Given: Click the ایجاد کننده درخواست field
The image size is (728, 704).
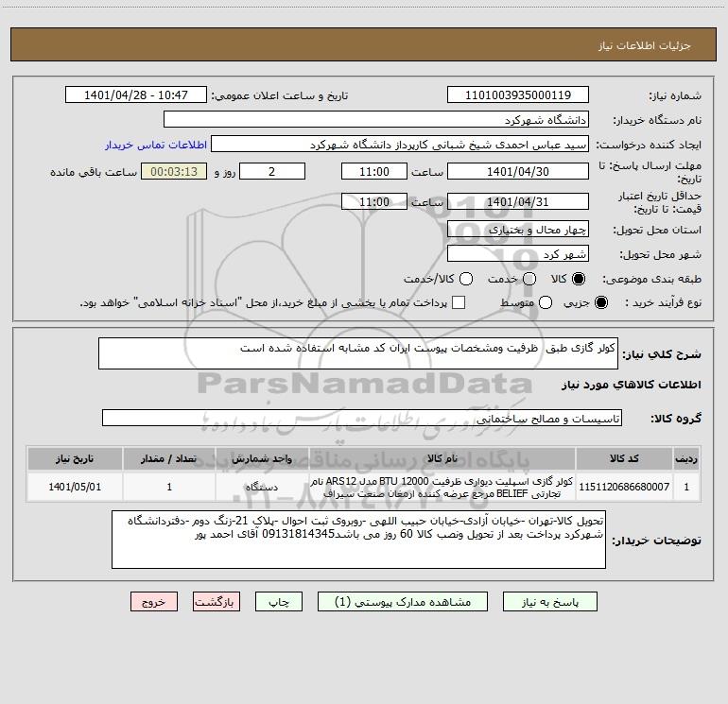Looking at the screenshot, I should tap(400, 145).
